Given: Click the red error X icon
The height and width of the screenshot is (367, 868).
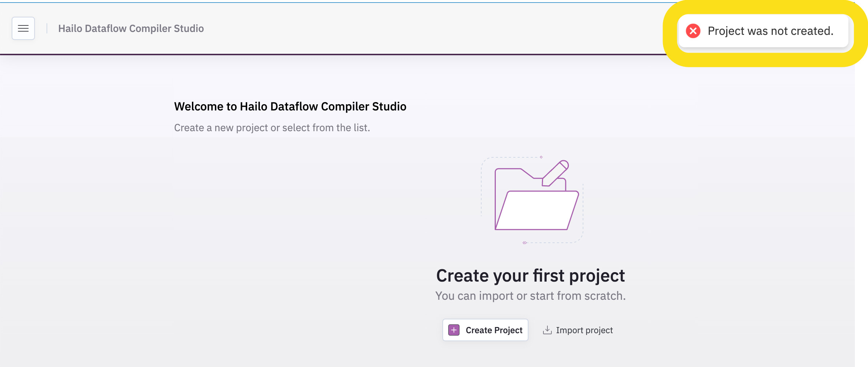Looking at the screenshot, I should pos(693,31).
